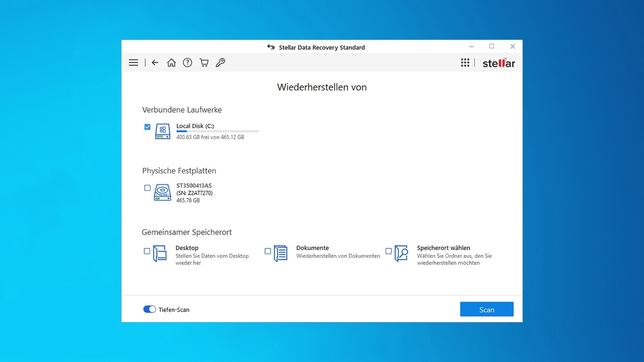Screen dimensions: 644x362
Task: Click the 'Wiederherstellen von' page title
Action: (x=322, y=87)
